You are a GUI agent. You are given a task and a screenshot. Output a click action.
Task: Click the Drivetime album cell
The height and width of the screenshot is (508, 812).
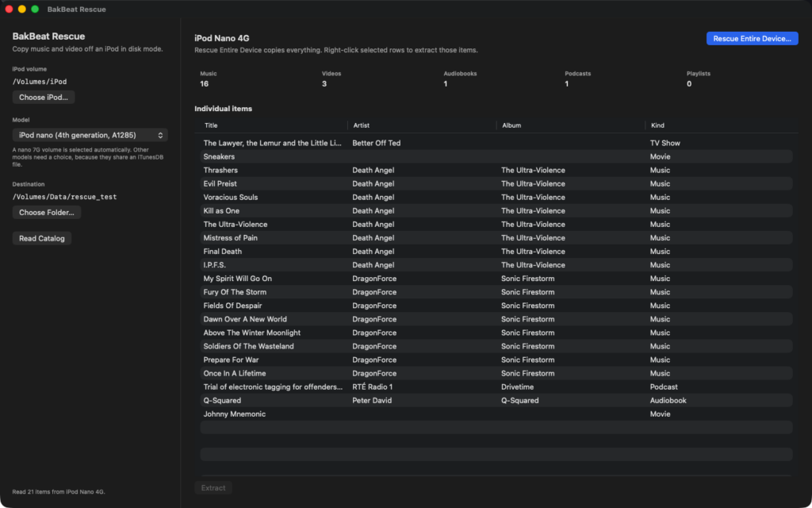[517, 387]
